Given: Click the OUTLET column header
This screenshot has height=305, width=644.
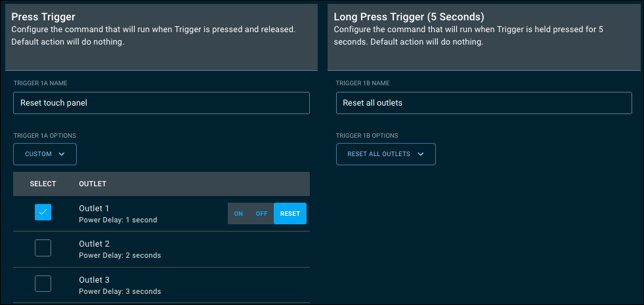Looking at the screenshot, I should click(93, 184).
